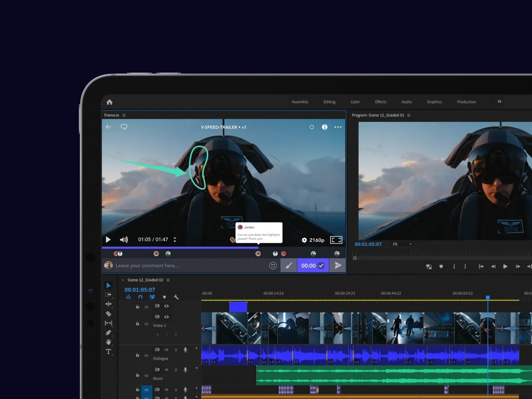Select the Type tool

tap(108, 351)
